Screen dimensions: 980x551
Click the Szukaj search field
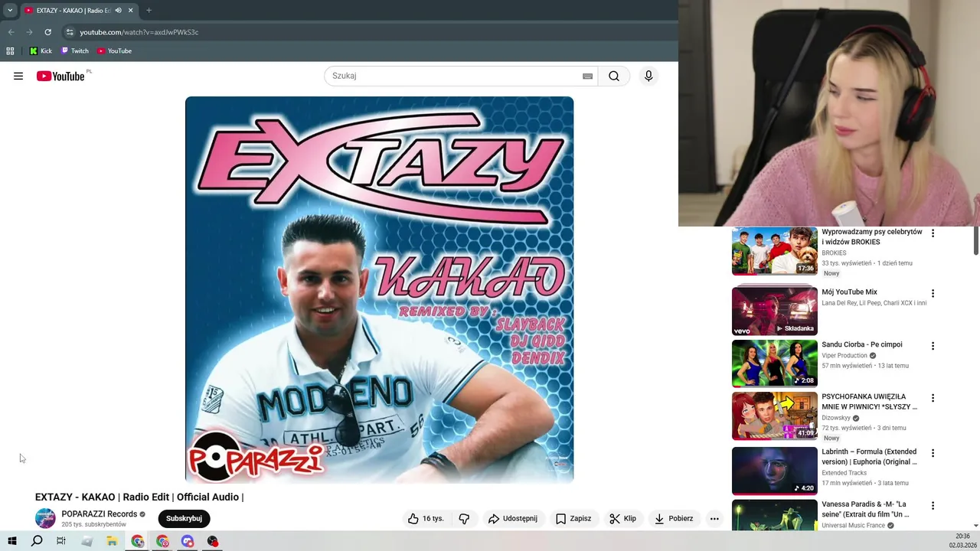pos(456,76)
